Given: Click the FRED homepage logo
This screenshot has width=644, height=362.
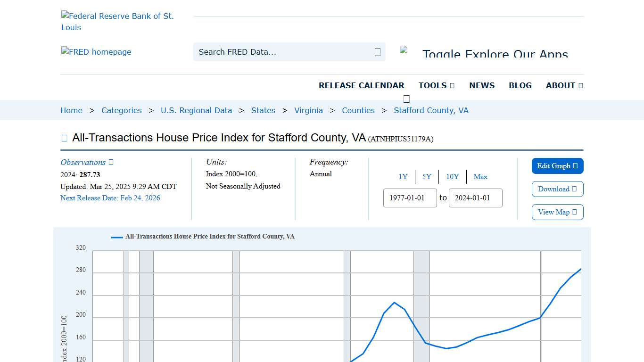Looking at the screenshot, I should click(x=96, y=52).
